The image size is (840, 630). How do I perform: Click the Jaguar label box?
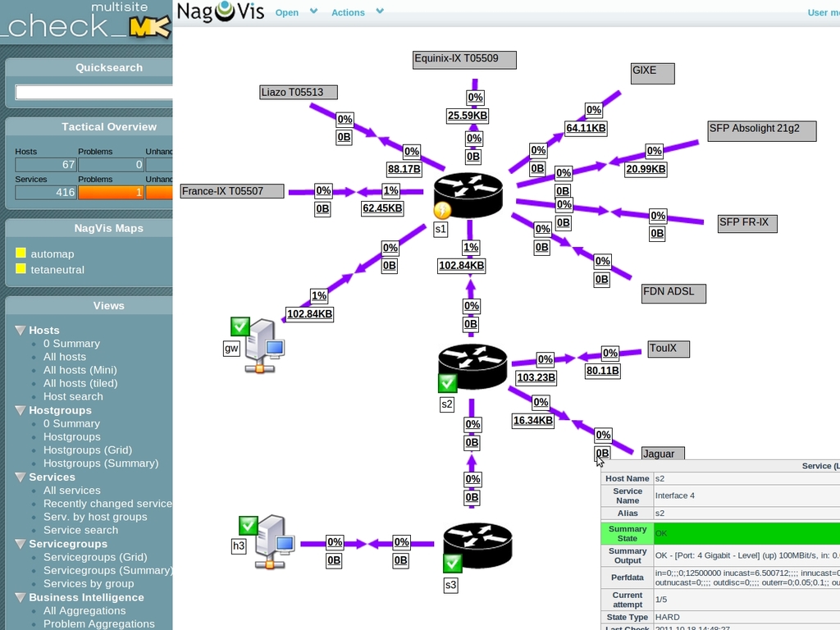point(663,453)
